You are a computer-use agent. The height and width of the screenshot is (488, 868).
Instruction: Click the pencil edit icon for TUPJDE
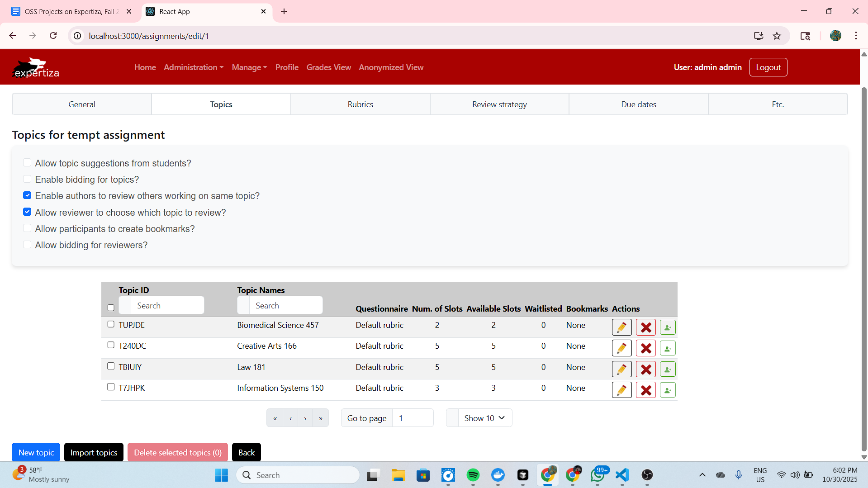tap(621, 327)
